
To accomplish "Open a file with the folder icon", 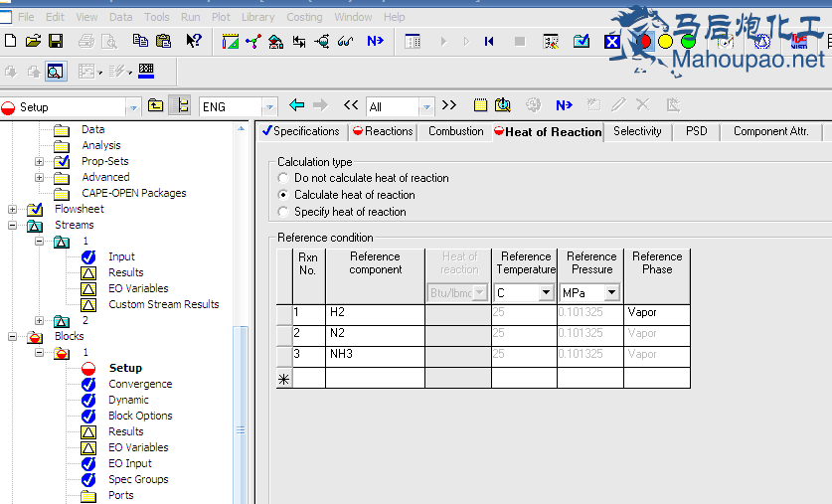I will 33,41.
